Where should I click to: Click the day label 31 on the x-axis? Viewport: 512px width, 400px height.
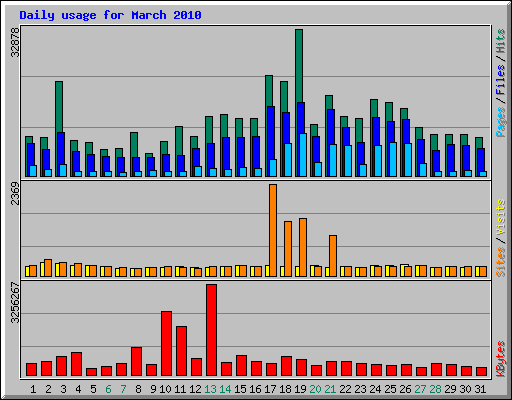480,389
